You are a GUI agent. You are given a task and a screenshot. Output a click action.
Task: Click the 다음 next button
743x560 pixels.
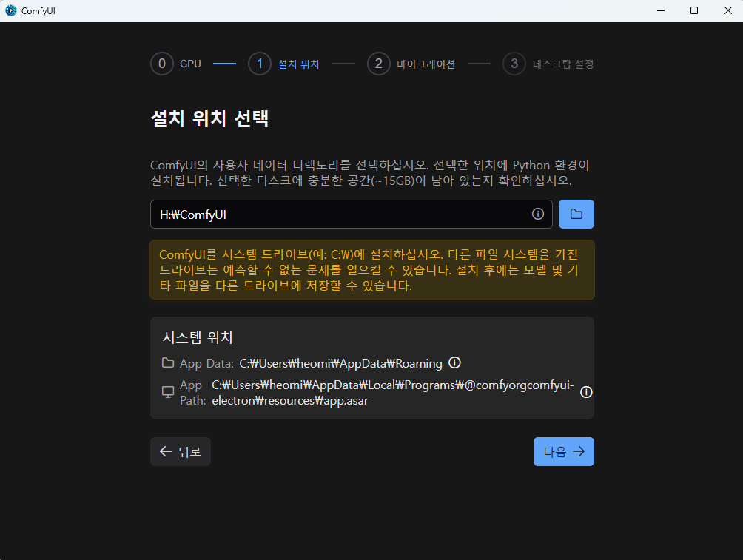[564, 451]
